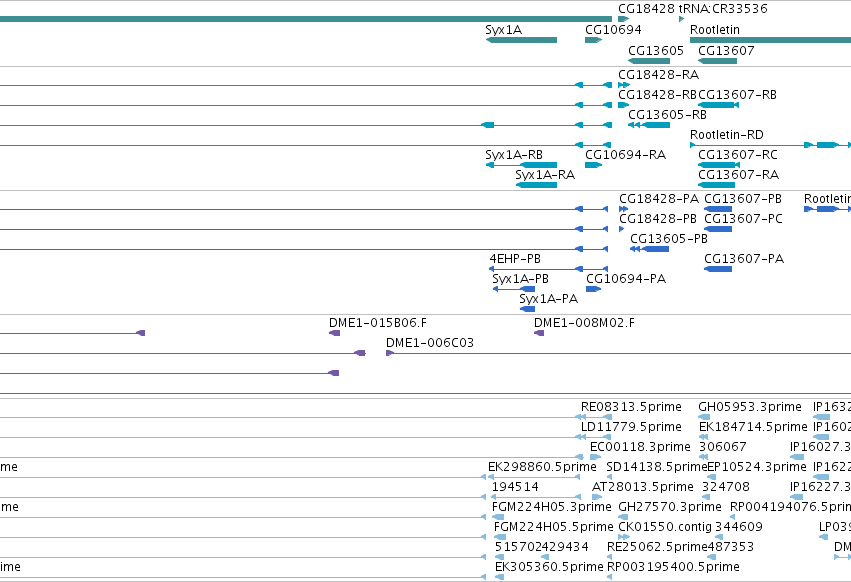Select the FGM224H05.3prime EST label
This screenshot has height=582, width=851.
[551, 508]
